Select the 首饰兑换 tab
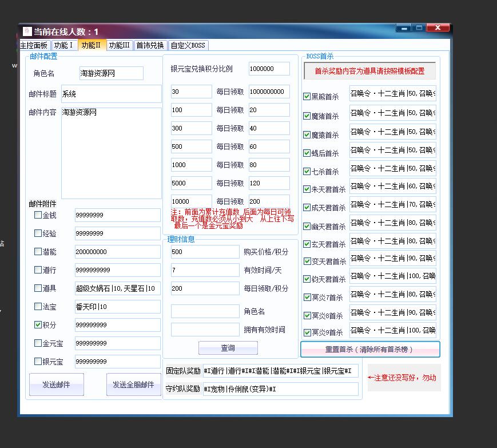Image resolution: width=497 pixels, height=448 pixels. click(x=150, y=45)
